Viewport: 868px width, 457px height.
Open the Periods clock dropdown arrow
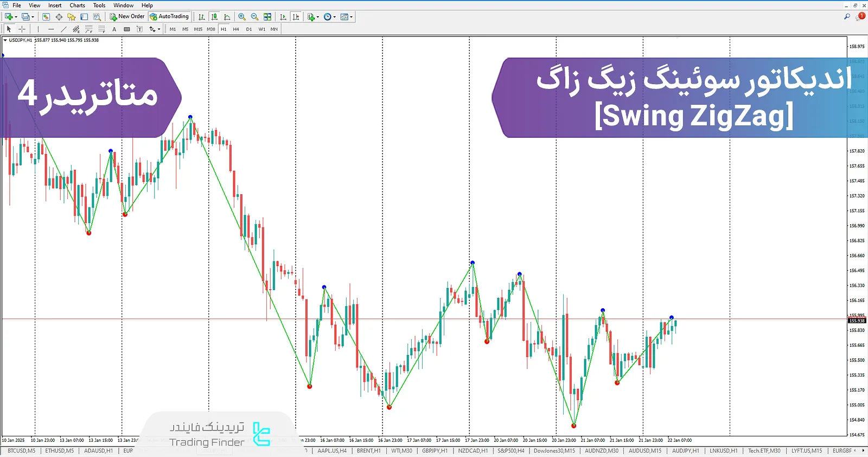335,17
